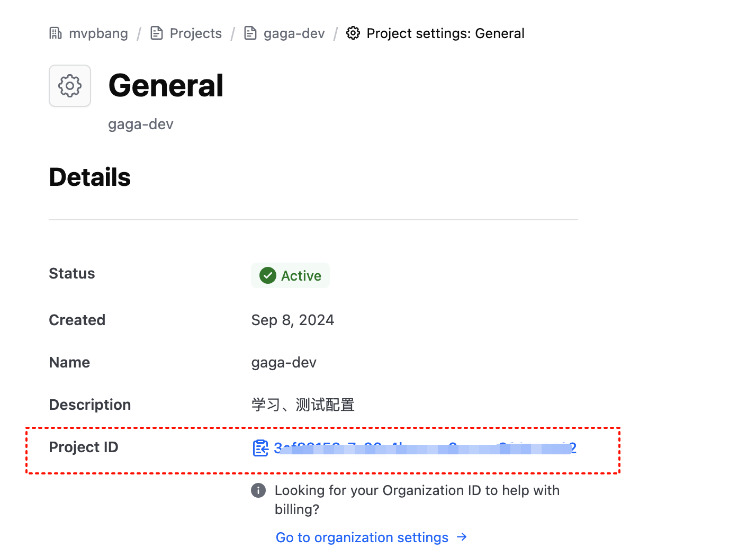Select Project settings: General breadcrumb text

445,33
